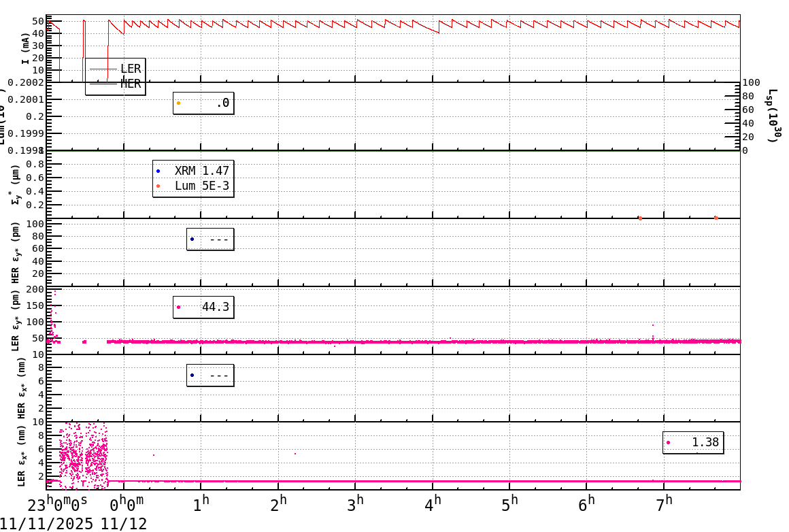Click the orange Lum data point before 7h
The width and height of the screenshot is (789, 532).
(640, 218)
